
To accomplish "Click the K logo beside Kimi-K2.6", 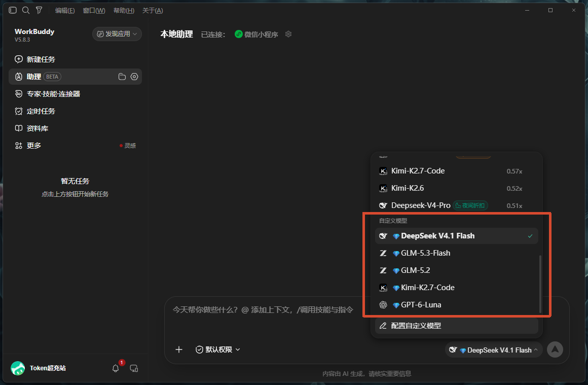I will point(383,188).
